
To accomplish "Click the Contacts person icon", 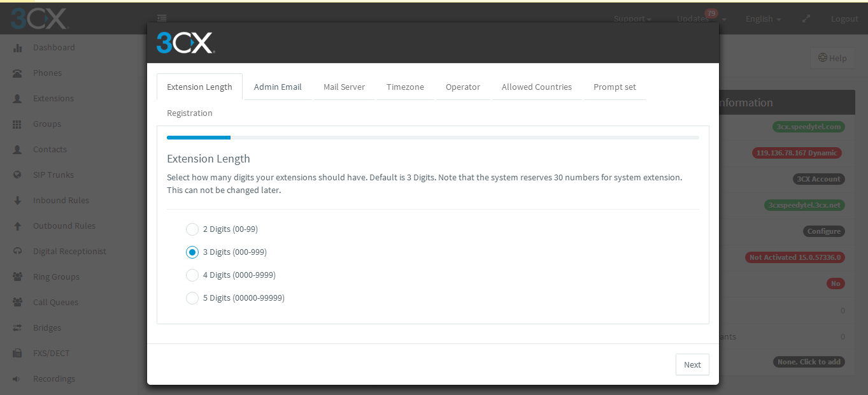I will click(x=18, y=150).
